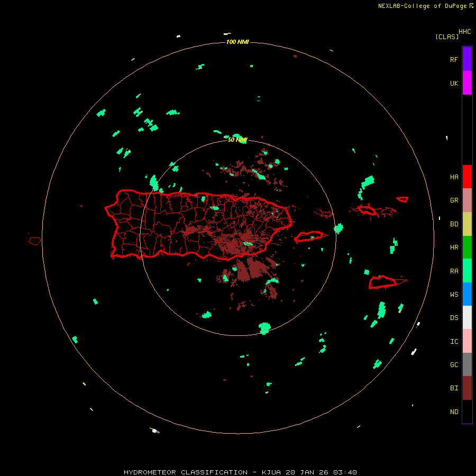Click the HR dark green legend swatch
The image size is (476, 476).
pos(467,247)
